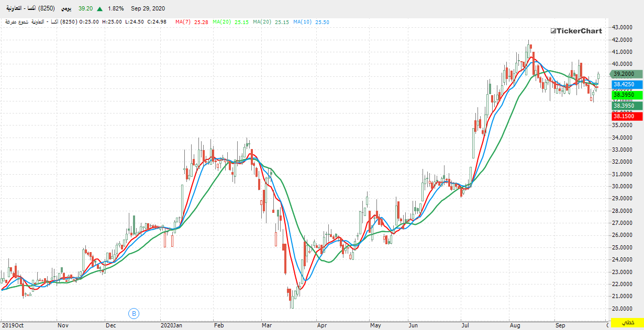Click the 1.82% change percentage
Image resolution: width=644 pixels, height=330 pixels.
pyautogui.click(x=116, y=8)
